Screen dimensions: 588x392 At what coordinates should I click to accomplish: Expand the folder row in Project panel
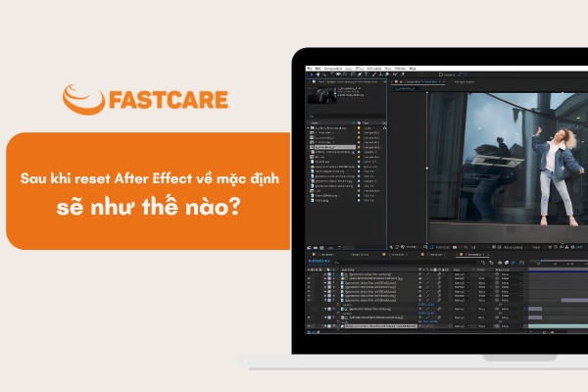308,128
